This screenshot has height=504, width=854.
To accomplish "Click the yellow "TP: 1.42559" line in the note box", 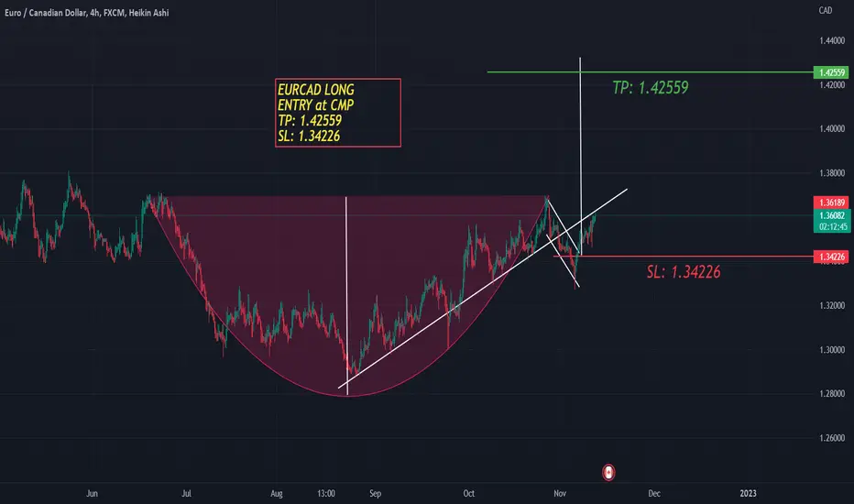I will [310, 120].
